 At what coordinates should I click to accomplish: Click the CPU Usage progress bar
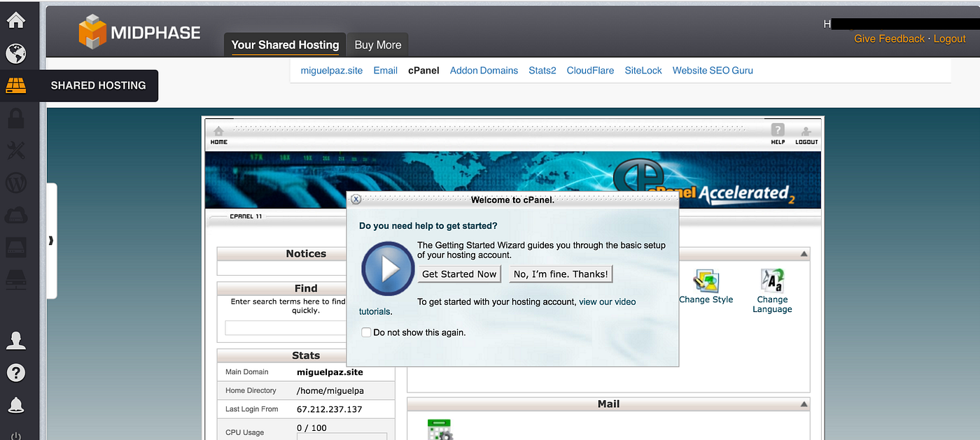pyautogui.click(x=342, y=437)
